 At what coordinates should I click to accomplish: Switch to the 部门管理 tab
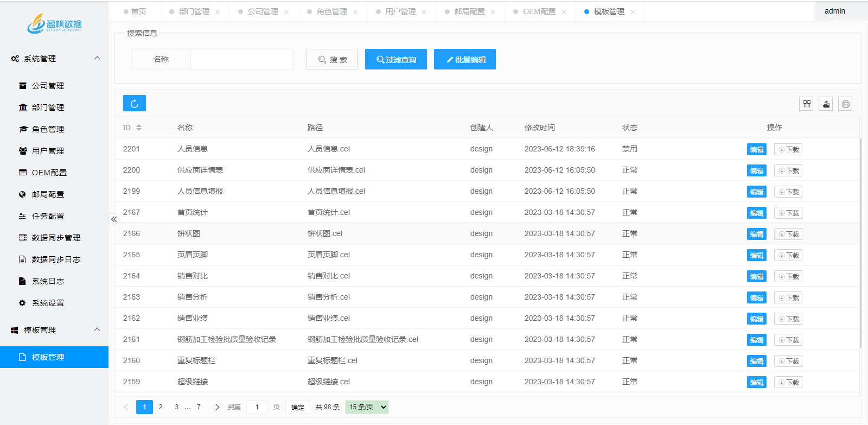coord(194,11)
